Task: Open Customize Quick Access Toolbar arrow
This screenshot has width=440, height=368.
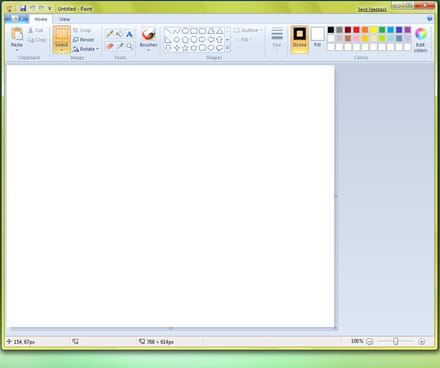Action: (50, 8)
